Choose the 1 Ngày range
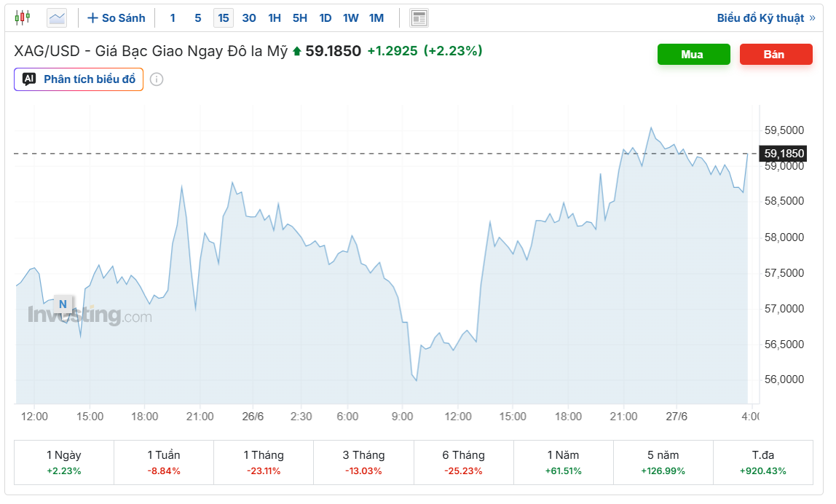Viewport: 836px width, 504px height. (x=64, y=462)
